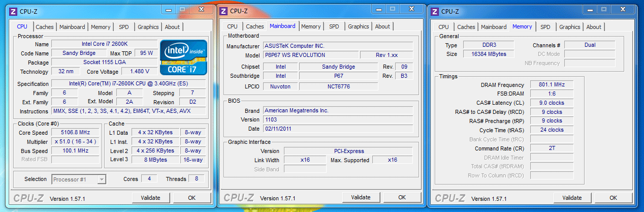Screen dimensions: 644x212
Task: Click the processor Name field 'Intel Core i7 2600K'
Action: click(x=104, y=44)
